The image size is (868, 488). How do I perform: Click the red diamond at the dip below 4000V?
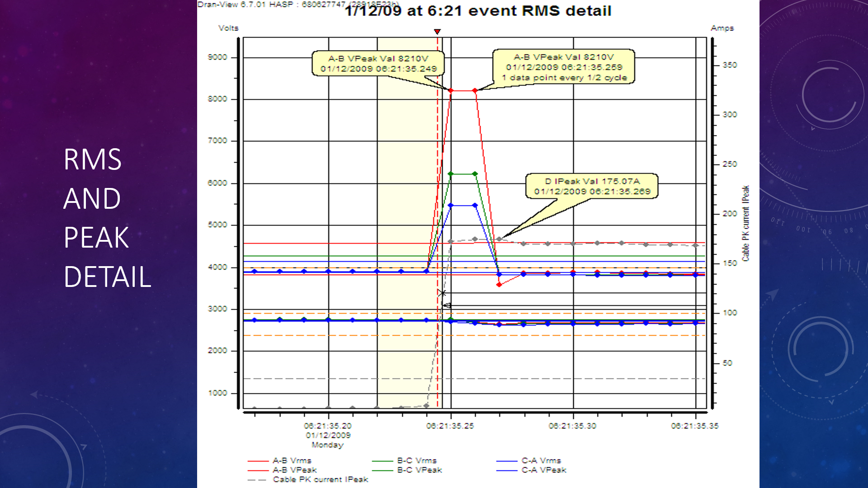pyautogui.click(x=499, y=285)
